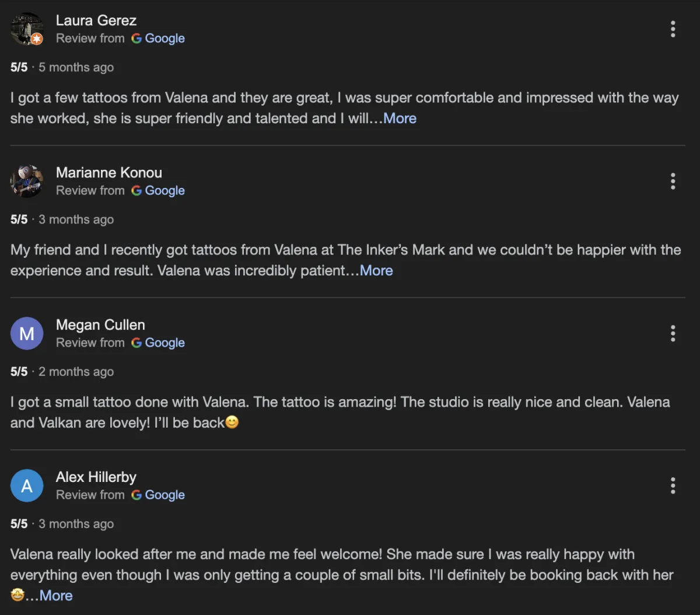The image size is (700, 615).
Task: Click Megan Cullen's purple M avatar
Action: click(27, 334)
